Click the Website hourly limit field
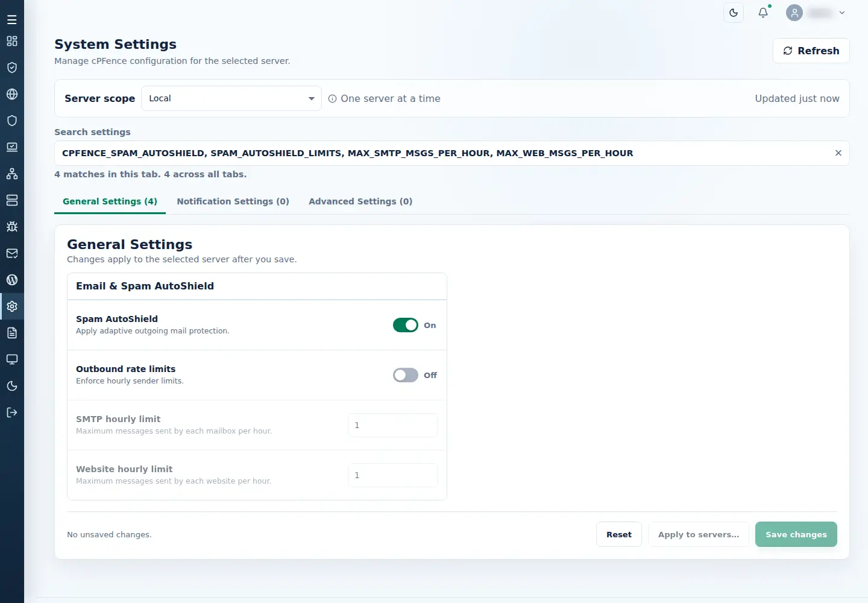Viewport: 868px width, 603px height. pyautogui.click(x=393, y=475)
